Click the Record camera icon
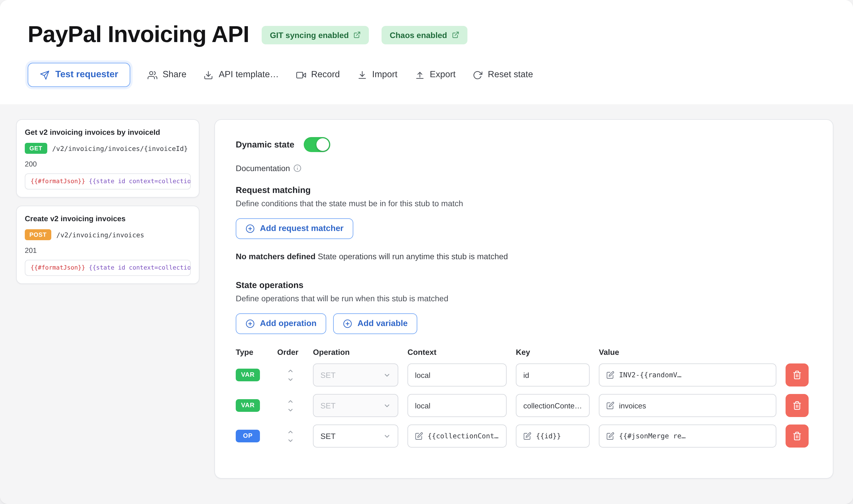The image size is (853, 504). 301,75
